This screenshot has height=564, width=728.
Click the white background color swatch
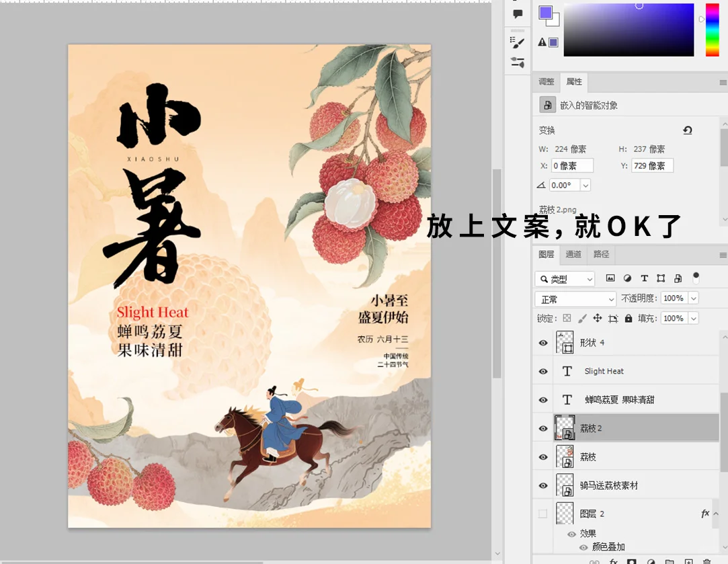[x=555, y=20]
